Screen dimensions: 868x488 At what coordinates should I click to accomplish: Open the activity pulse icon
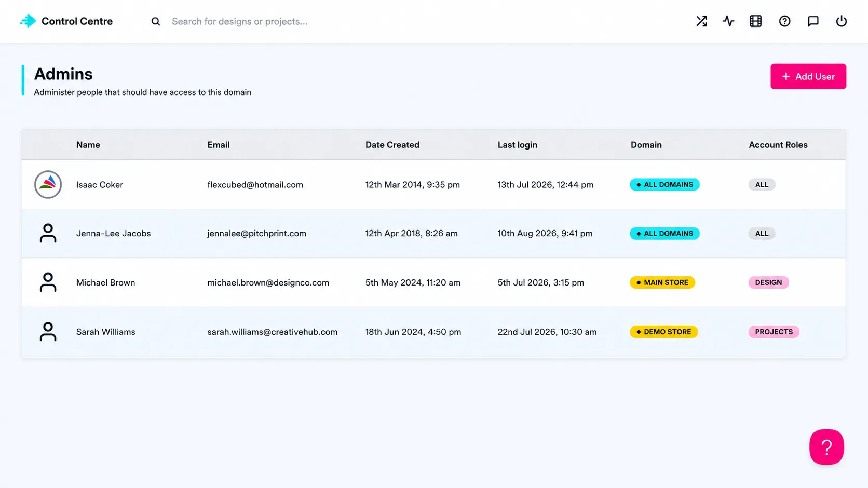(x=728, y=21)
